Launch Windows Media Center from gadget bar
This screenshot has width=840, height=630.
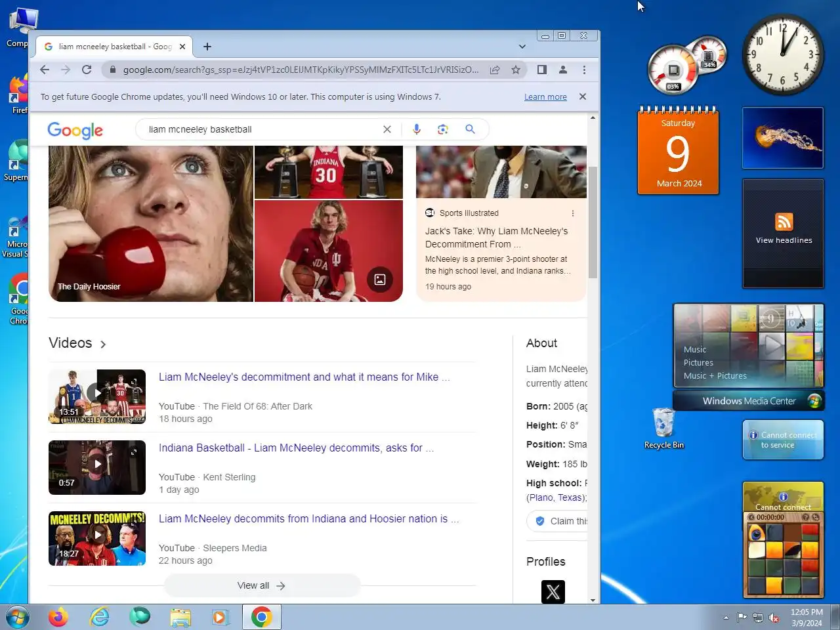pyautogui.click(x=749, y=401)
